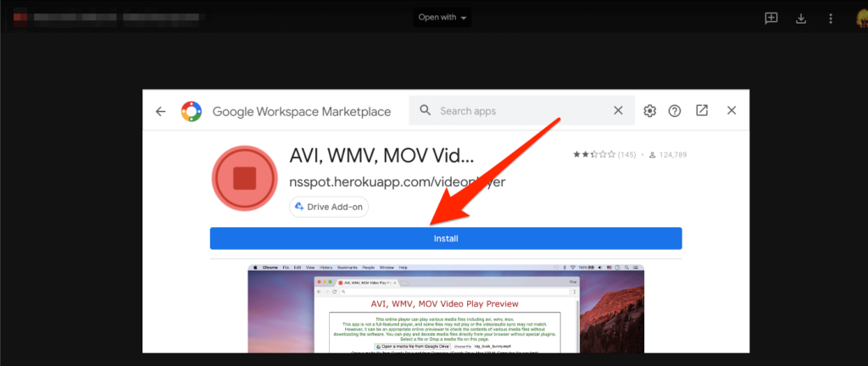The width and height of the screenshot is (868, 366).
Task: Open Marketplace in new window icon
Action: (701, 111)
